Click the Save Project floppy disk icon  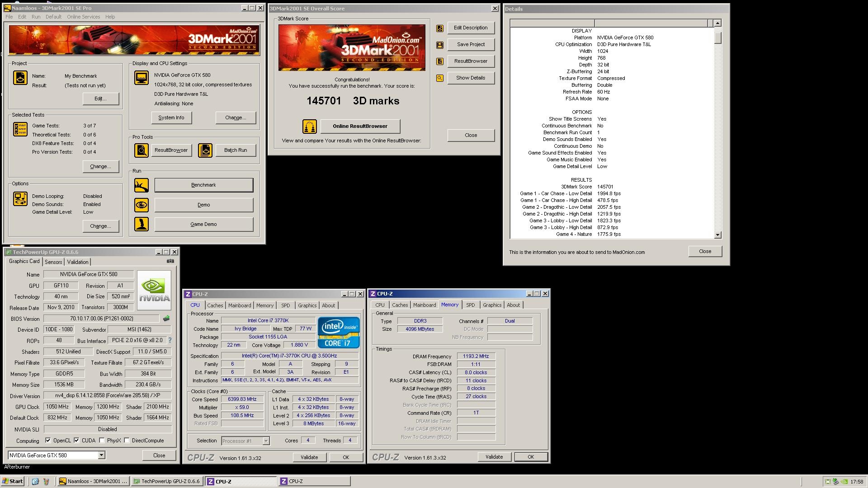(439, 45)
